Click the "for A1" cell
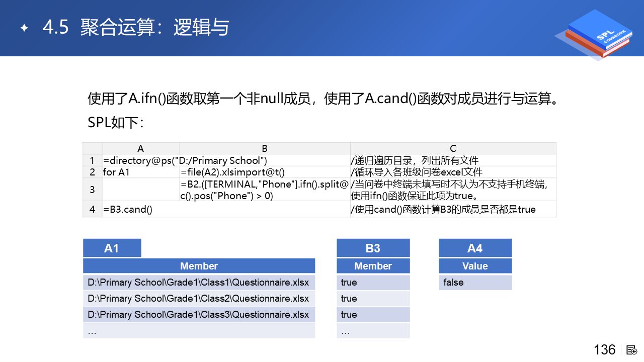The height and width of the screenshot is (362, 644). point(141,172)
